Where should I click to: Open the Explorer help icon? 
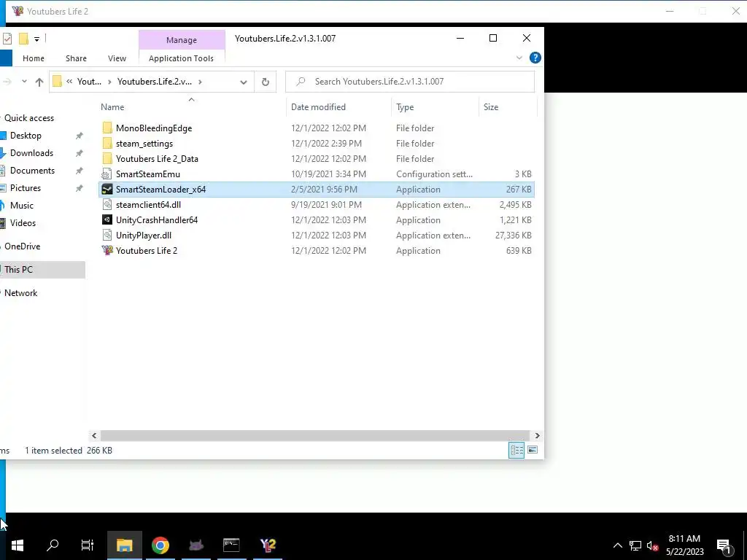[535, 58]
